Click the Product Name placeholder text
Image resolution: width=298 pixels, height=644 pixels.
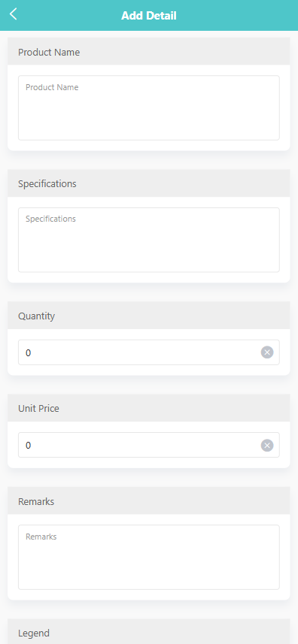52,87
